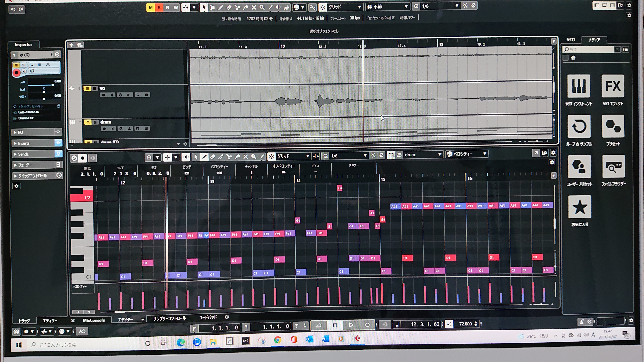Open the Windows Start menu
The width and height of the screenshot is (644, 362).
[19, 345]
